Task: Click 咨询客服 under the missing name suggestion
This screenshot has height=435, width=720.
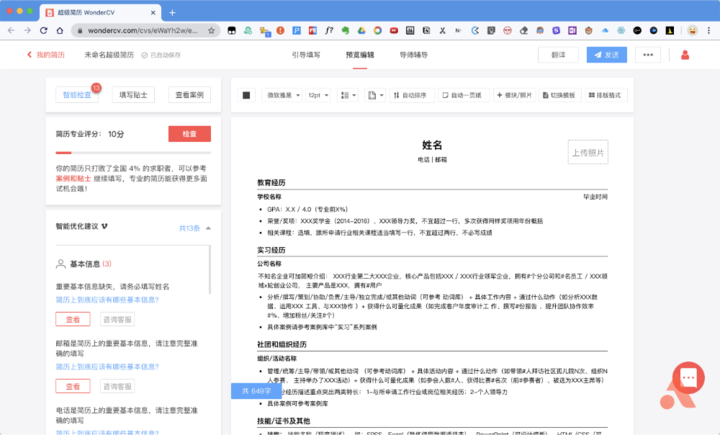Action: 117,319
